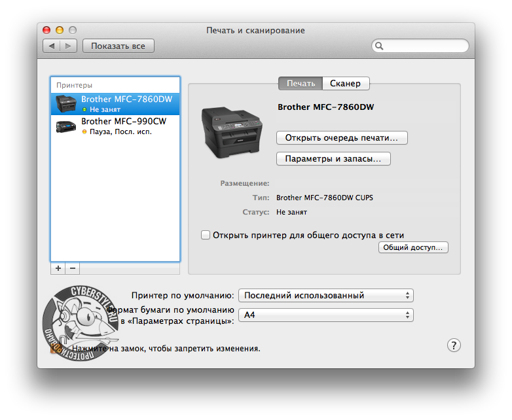Click the red close window button

(46, 30)
